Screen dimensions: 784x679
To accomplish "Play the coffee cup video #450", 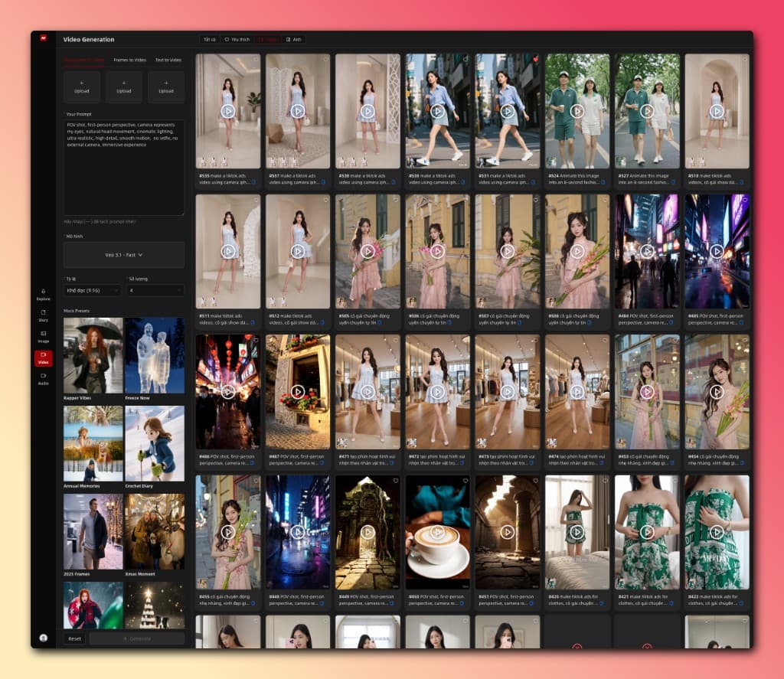I will click(437, 532).
